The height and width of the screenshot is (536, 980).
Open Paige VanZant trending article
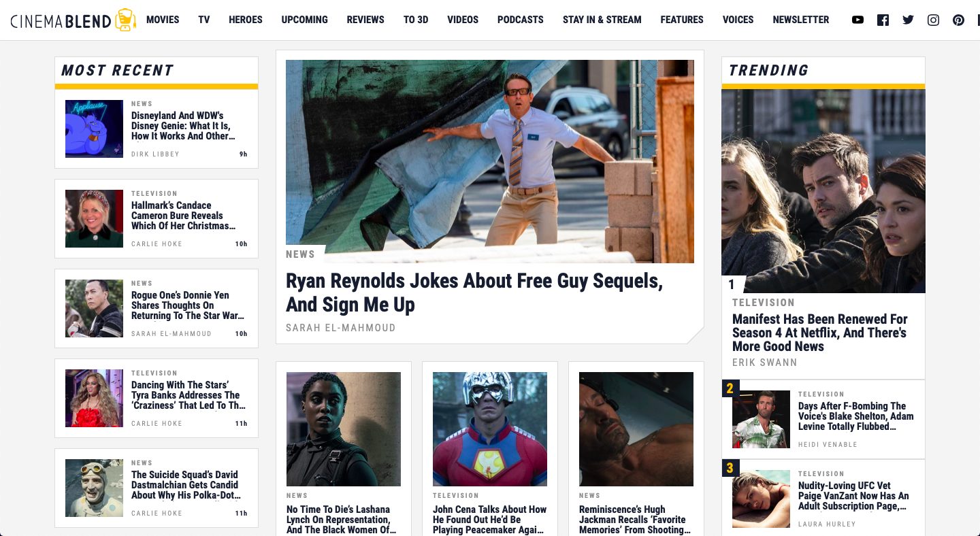(x=853, y=496)
